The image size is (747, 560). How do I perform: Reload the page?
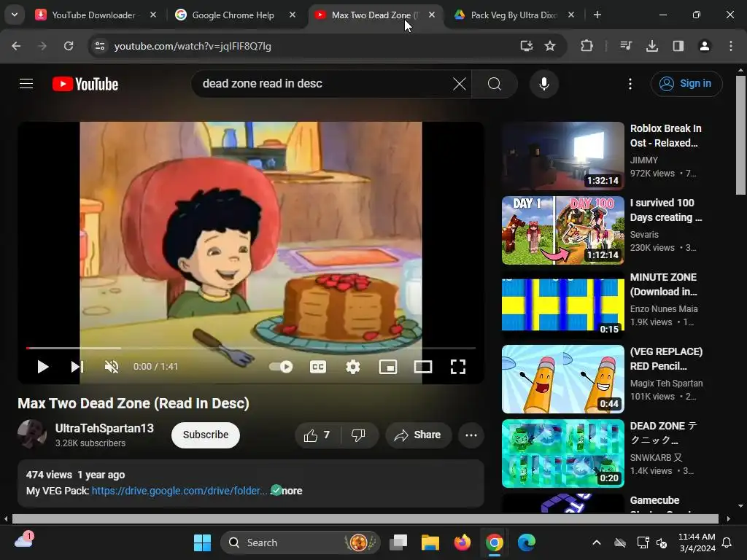point(69,46)
